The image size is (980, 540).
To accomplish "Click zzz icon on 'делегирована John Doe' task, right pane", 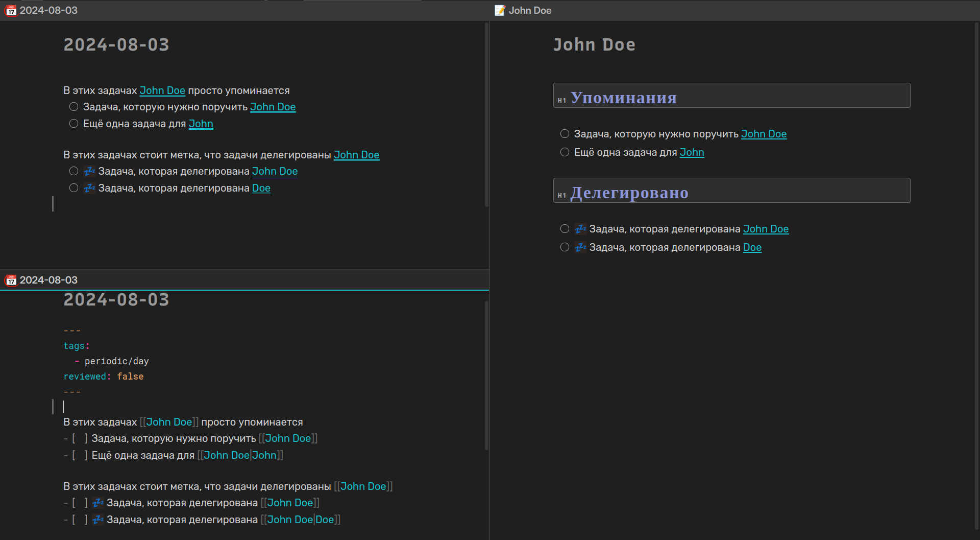I will tap(581, 229).
